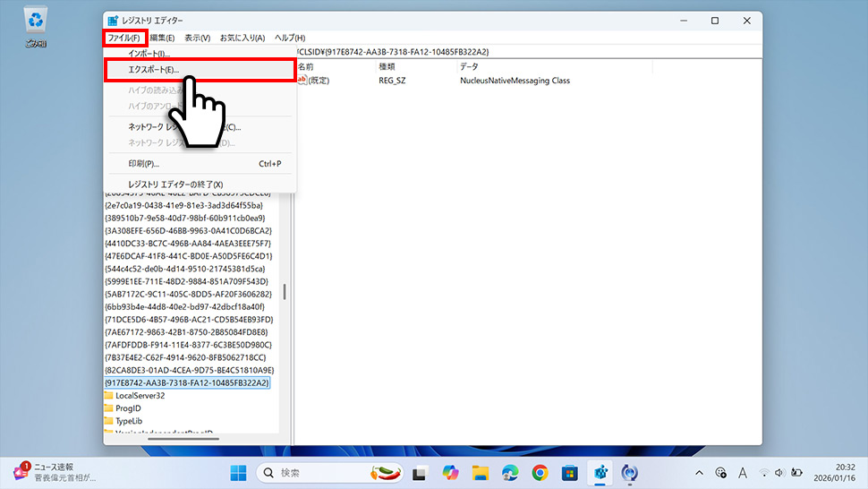The image size is (868, 489).
Task: Open the Edit (編集) menu
Action: 162,38
